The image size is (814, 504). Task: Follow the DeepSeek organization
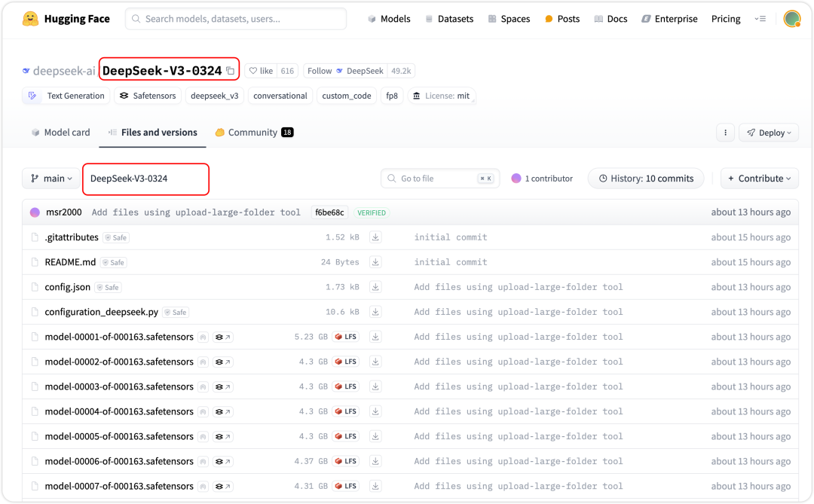320,70
